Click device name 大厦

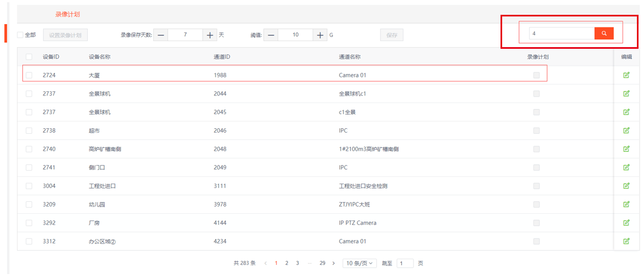click(x=94, y=75)
